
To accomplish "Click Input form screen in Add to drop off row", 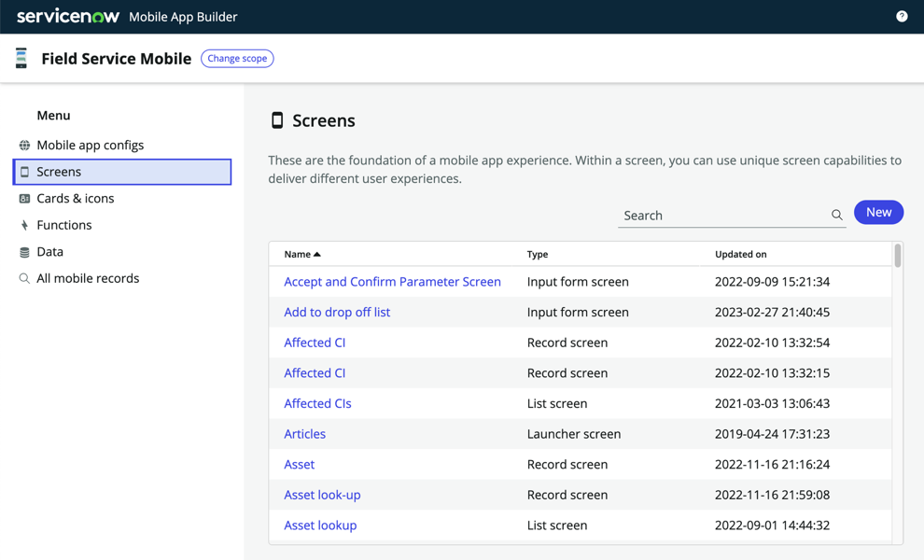I will [x=578, y=313].
